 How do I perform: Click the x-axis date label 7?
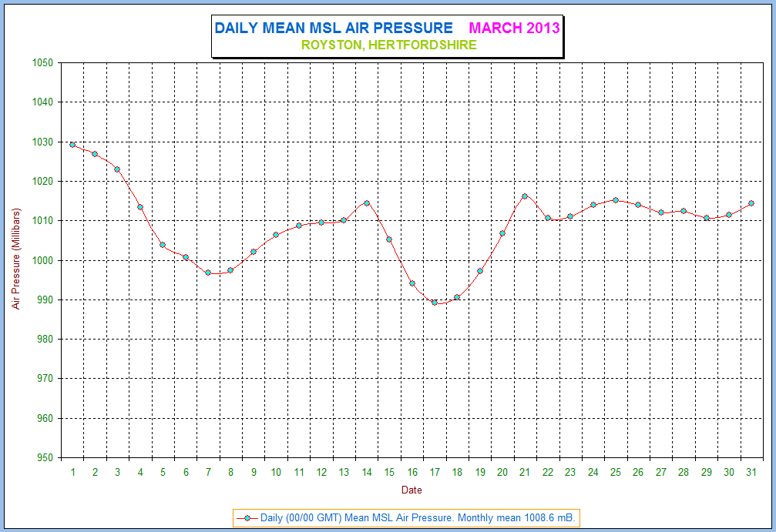click(x=208, y=472)
